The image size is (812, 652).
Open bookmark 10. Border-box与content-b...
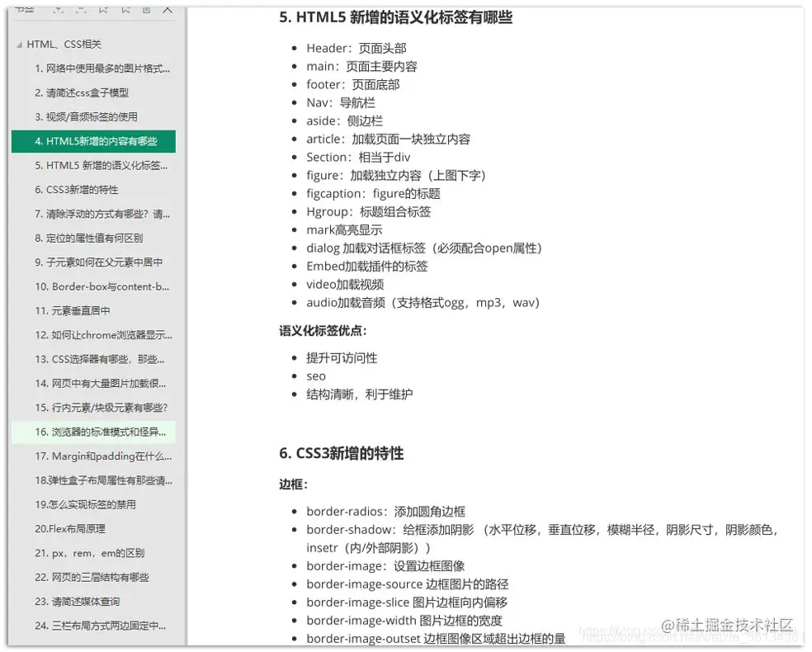coord(102,286)
